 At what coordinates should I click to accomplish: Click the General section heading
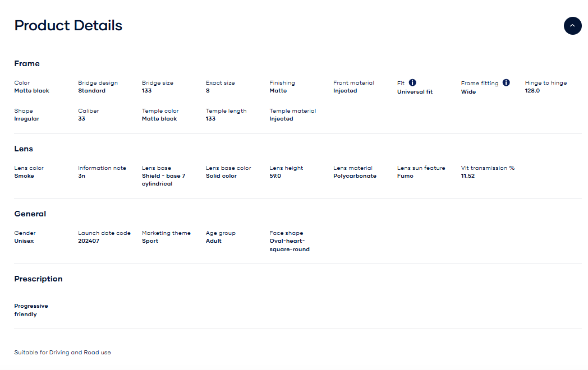coord(30,214)
